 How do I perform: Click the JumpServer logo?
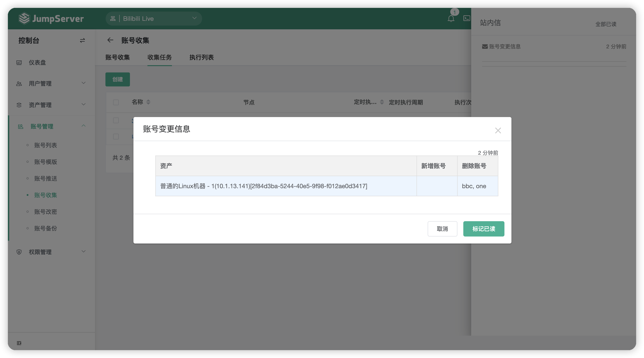click(51, 19)
